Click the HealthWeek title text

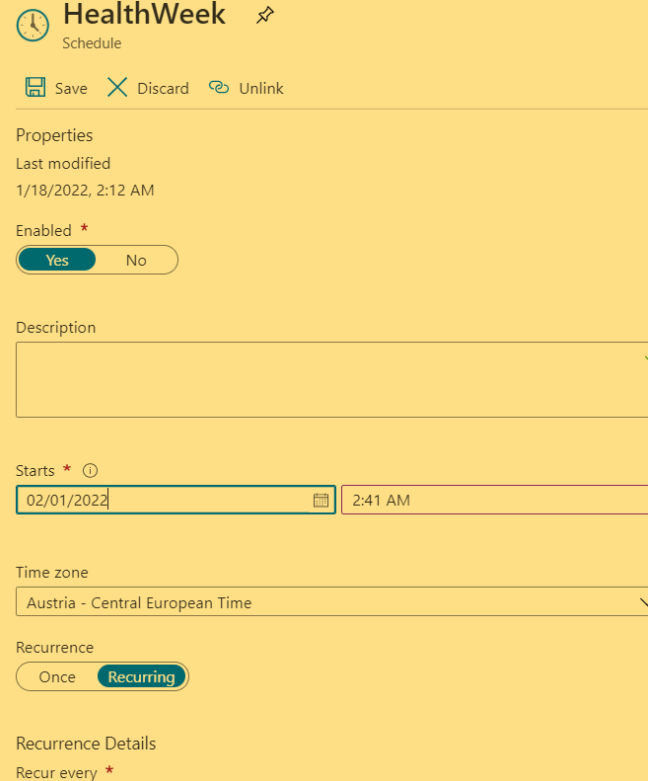point(144,15)
